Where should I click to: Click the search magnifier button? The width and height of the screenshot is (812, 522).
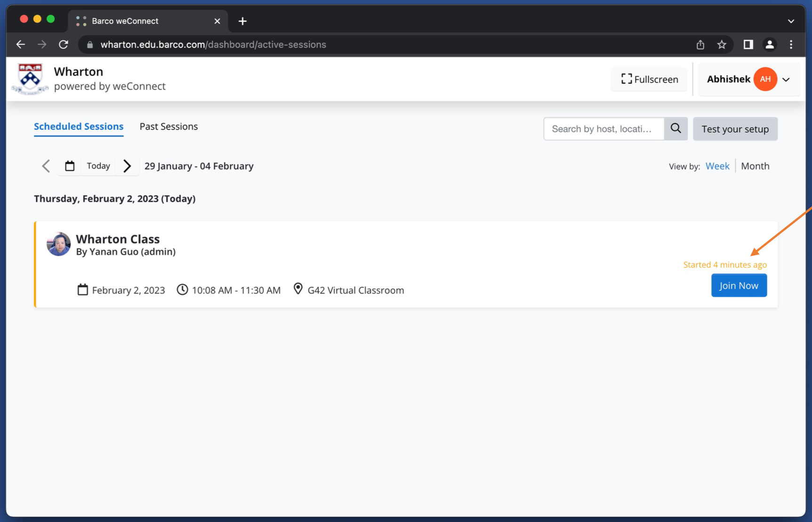pyautogui.click(x=676, y=129)
